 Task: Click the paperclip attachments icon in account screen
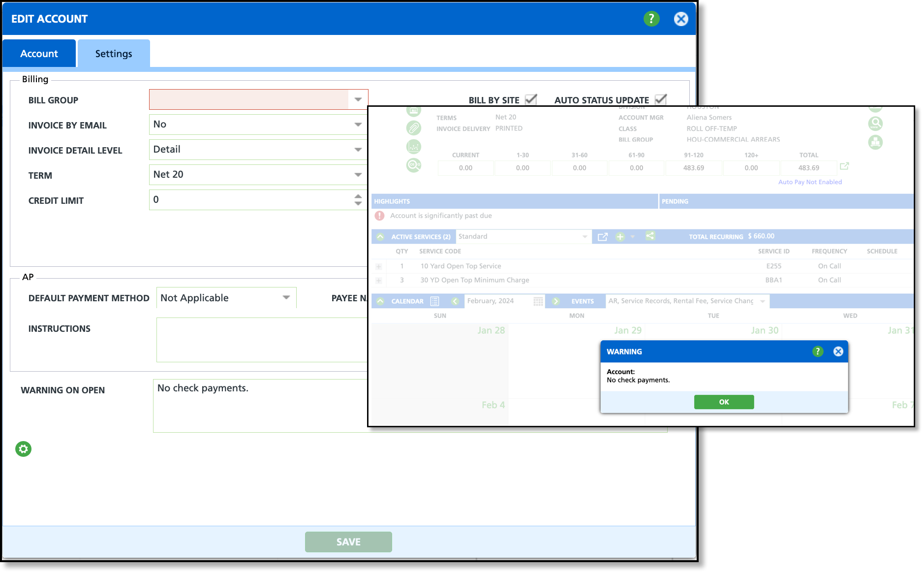pyautogui.click(x=414, y=128)
